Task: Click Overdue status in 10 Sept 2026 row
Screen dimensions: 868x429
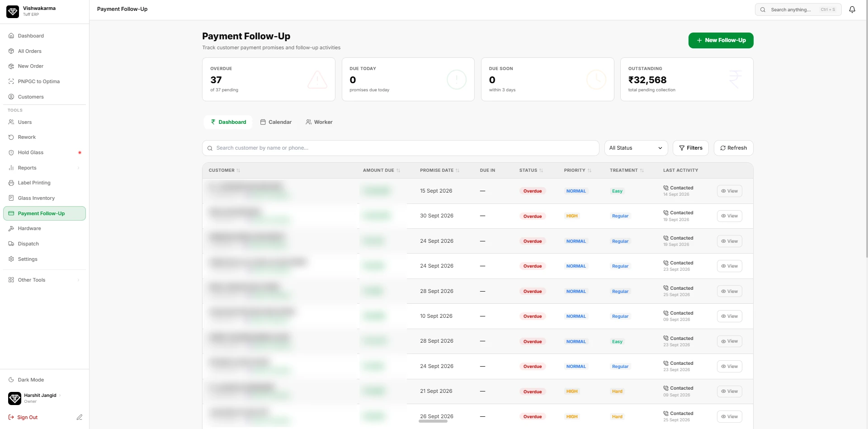Action: (533, 316)
